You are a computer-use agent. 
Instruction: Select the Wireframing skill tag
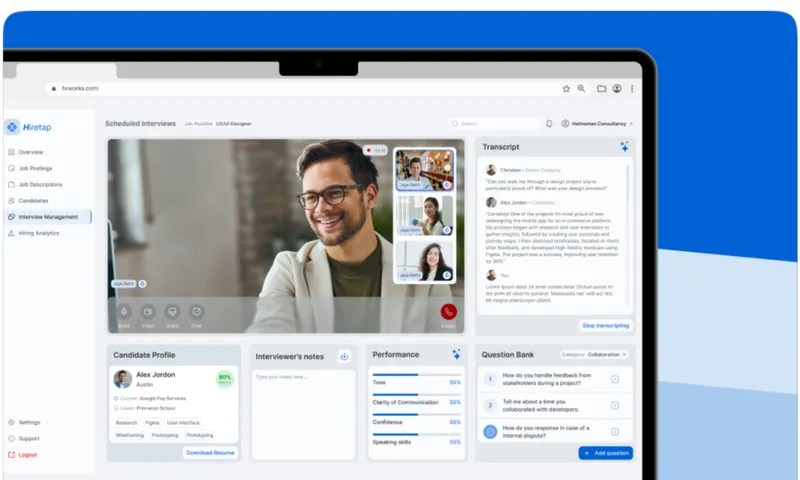(x=130, y=435)
